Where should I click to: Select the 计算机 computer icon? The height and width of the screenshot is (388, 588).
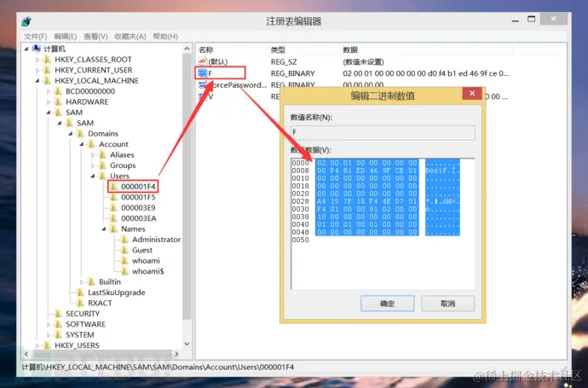click(x=37, y=49)
